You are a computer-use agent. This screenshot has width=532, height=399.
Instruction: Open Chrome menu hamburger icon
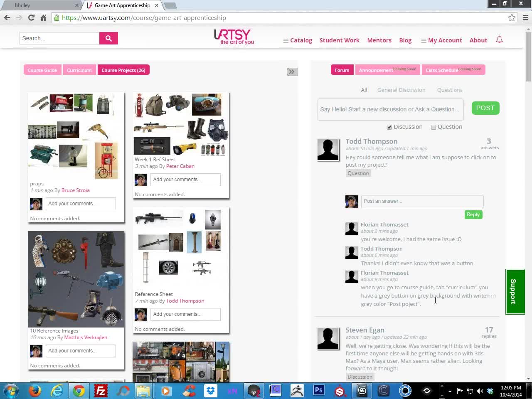point(525,17)
